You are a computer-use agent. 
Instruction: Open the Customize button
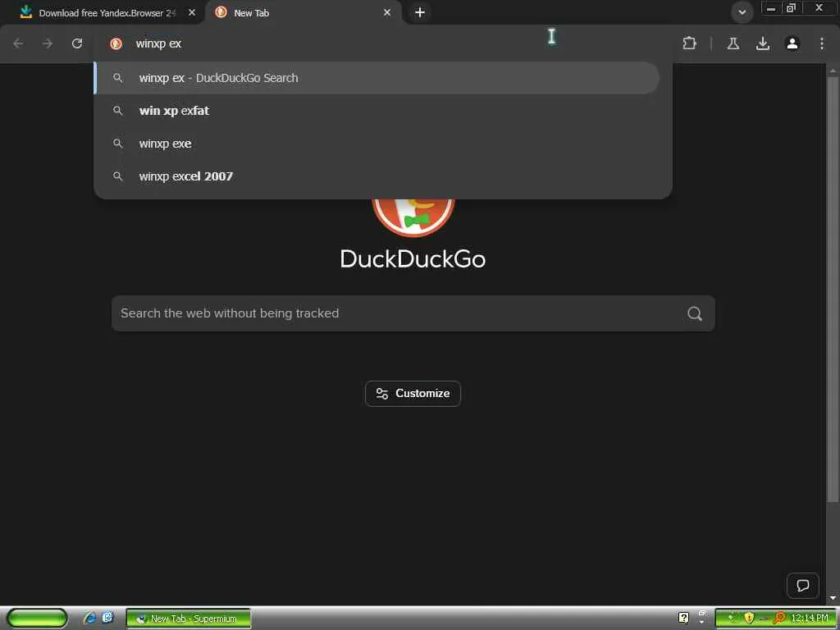click(413, 394)
